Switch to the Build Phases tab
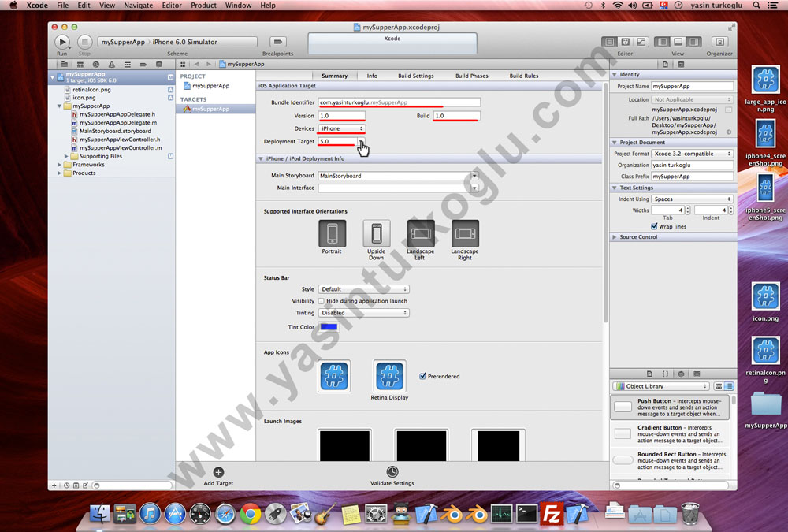 coord(471,76)
